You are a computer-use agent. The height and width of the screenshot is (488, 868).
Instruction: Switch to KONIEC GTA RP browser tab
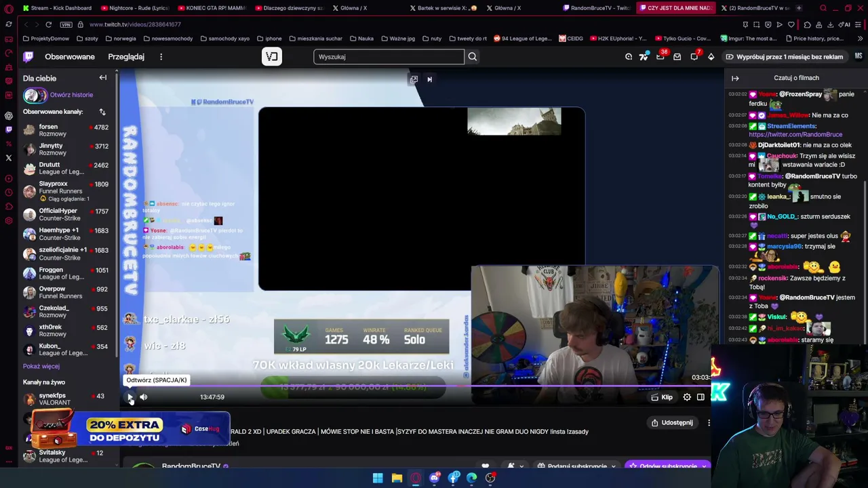(212, 8)
